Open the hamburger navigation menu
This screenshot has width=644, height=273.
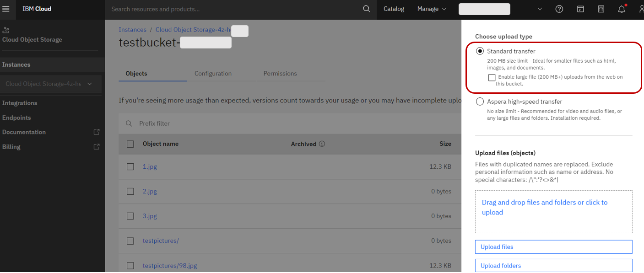point(6,9)
